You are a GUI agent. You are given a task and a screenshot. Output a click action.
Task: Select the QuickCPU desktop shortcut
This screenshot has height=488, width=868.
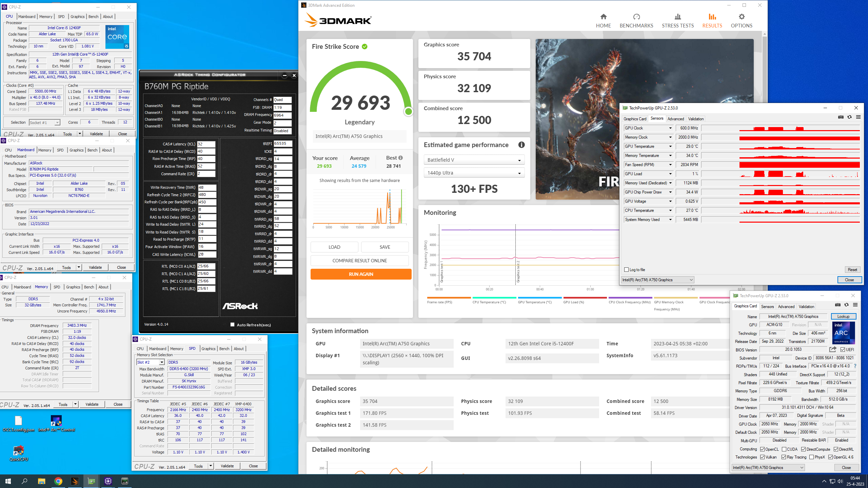pyautogui.click(x=19, y=453)
